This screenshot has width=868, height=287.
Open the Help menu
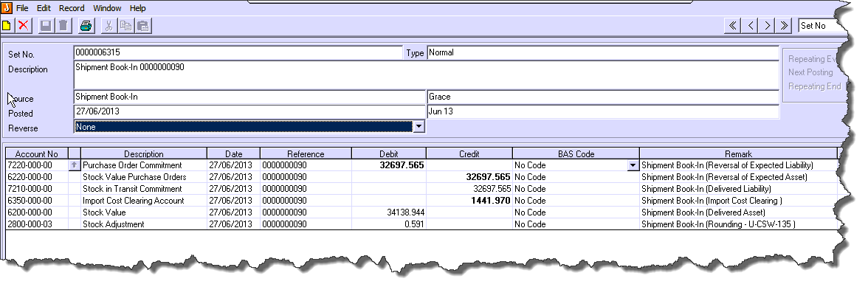coord(138,7)
